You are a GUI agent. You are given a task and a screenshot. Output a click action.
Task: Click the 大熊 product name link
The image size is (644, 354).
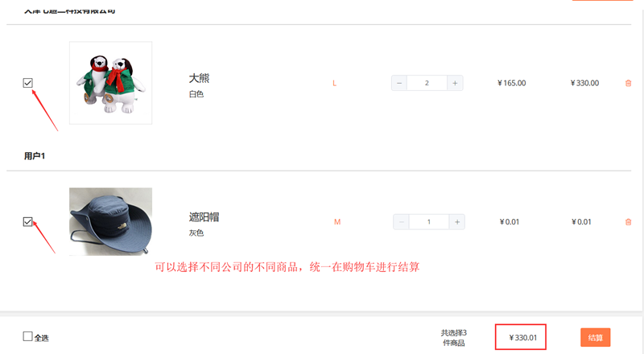coord(199,78)
